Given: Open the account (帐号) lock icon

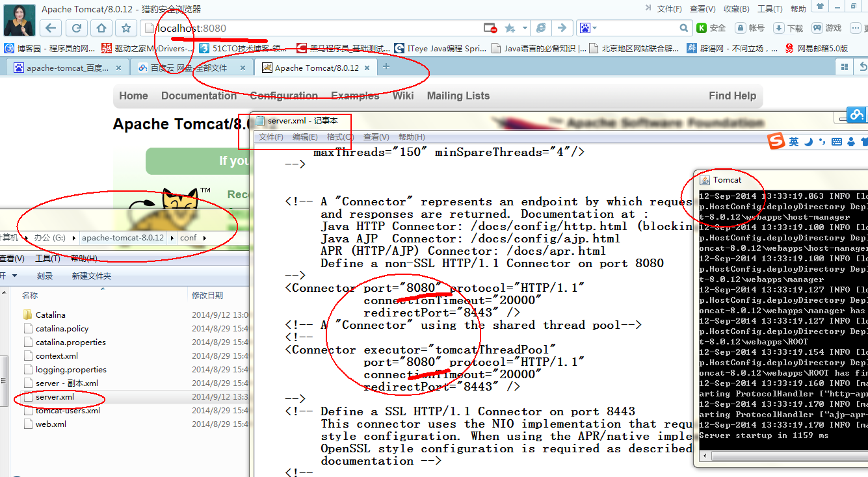Looking at the screenshot, I should click(x=750, y=28).
